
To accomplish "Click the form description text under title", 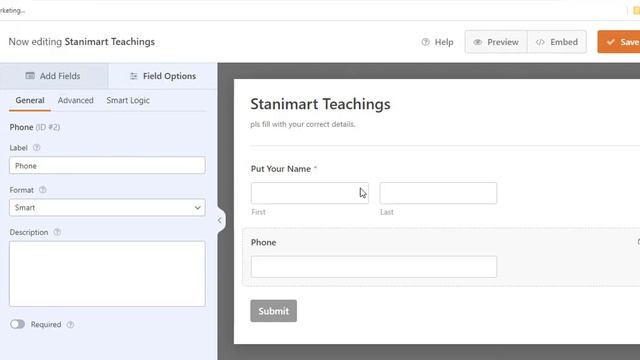I will tap(302, 124).
